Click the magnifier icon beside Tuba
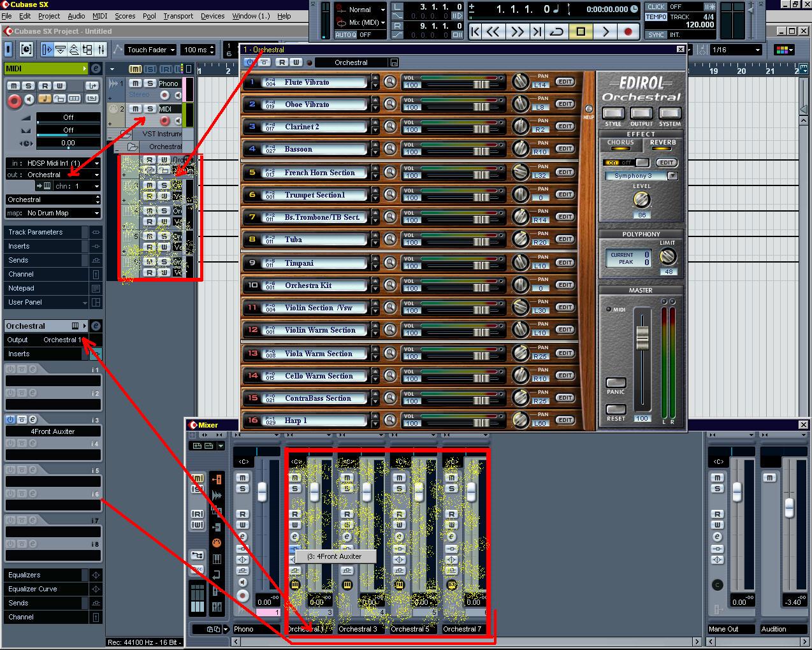Viewport: 812px width, 650px height. click(x=390, y=240)
